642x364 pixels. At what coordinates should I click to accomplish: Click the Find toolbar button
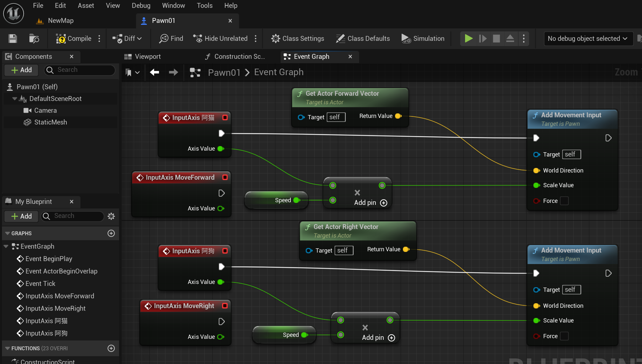tap(171, 39)
